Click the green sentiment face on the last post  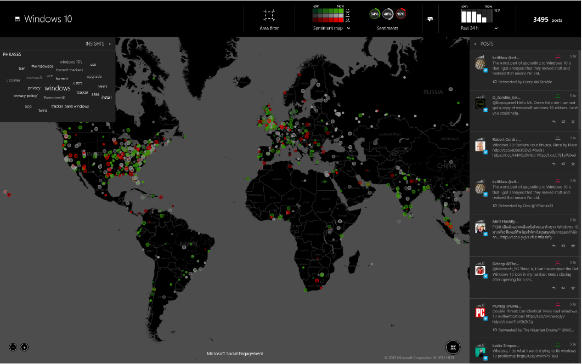click(x=558, y=345)
